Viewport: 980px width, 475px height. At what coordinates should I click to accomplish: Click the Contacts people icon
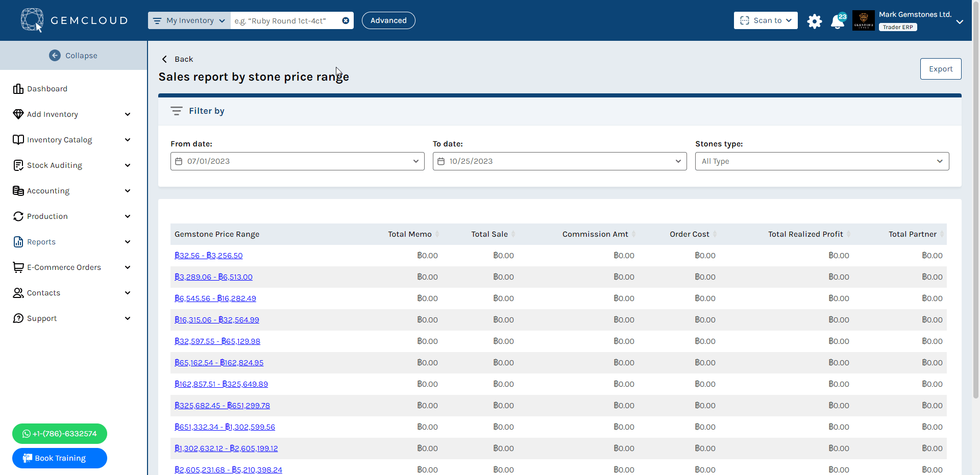click(x=18, y=293)
